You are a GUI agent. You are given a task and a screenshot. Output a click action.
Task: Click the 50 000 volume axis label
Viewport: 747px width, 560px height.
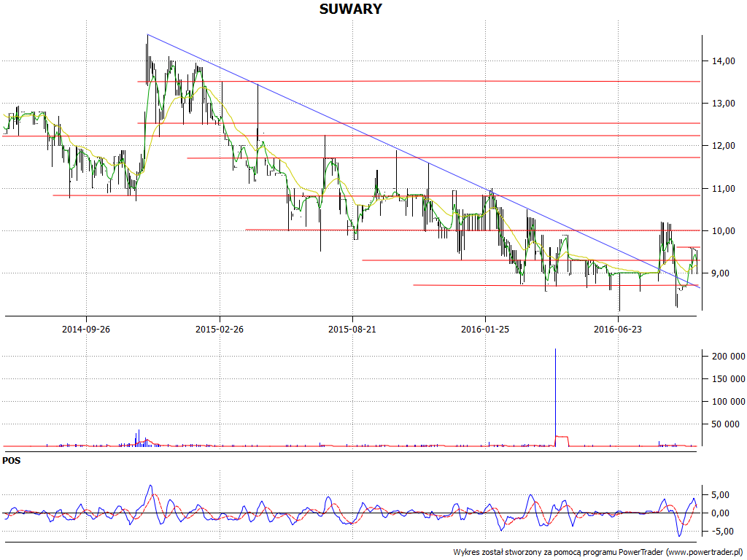click(x=726, y=424)
